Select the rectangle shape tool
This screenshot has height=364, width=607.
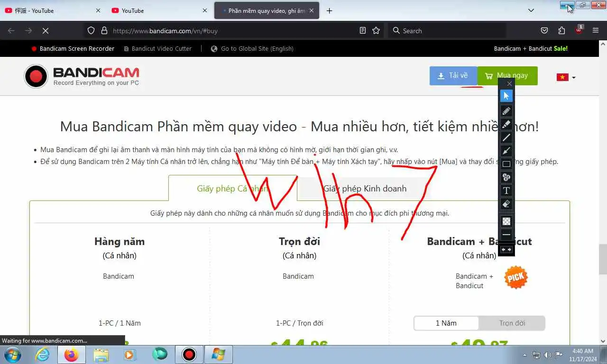506,164
